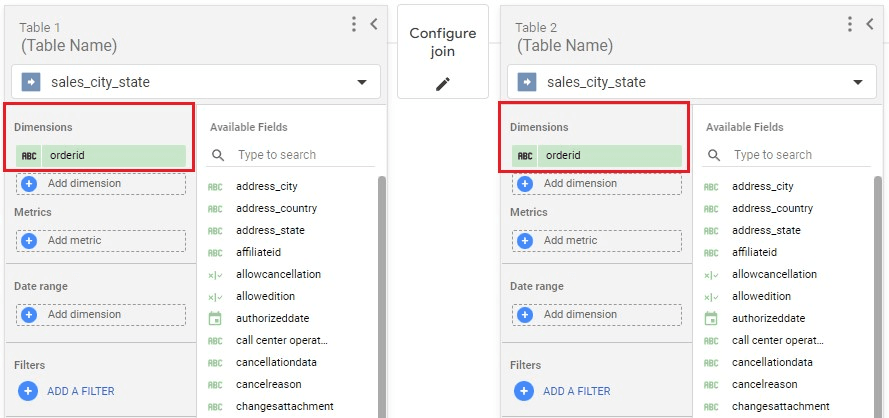Image resolution: width=889 pixels, height=418 pixels.
Task: Click the Configure join pencil icon
Action: pyautogui.click(x=443, y=84)
